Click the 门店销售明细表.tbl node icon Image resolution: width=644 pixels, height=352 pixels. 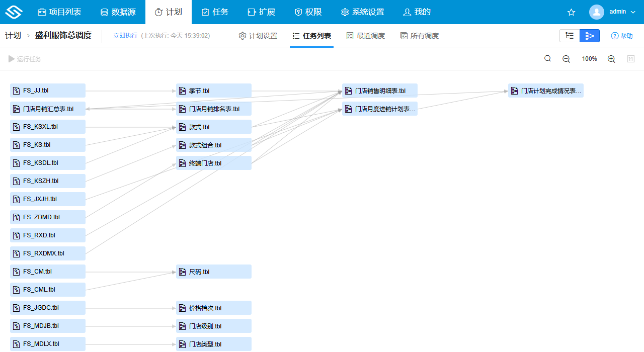pos(349,91)
